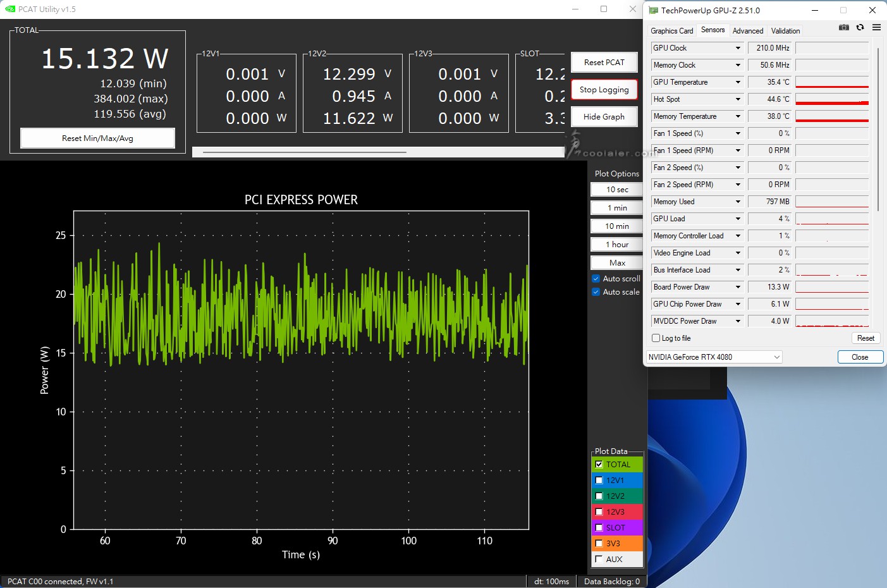Screen dimensions: 887x588
Task: Enable the 12V1 plot data checkbox
Action: pos(599,480)
